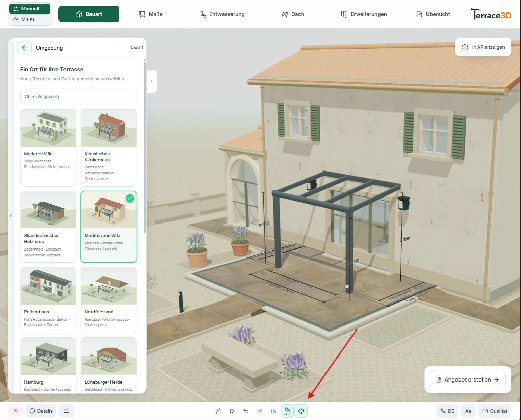Open the hamburger menu icon
The width and height of the screenshot is (521, 420).
[x=67, y=411]
